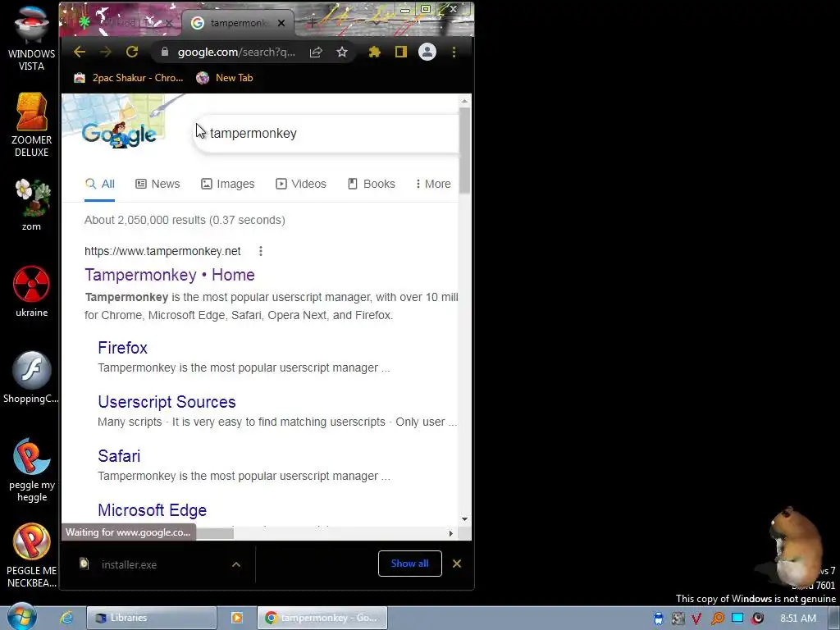
Task: Click the scroll down arrow on page scrollbar
Action: [464, 518]
